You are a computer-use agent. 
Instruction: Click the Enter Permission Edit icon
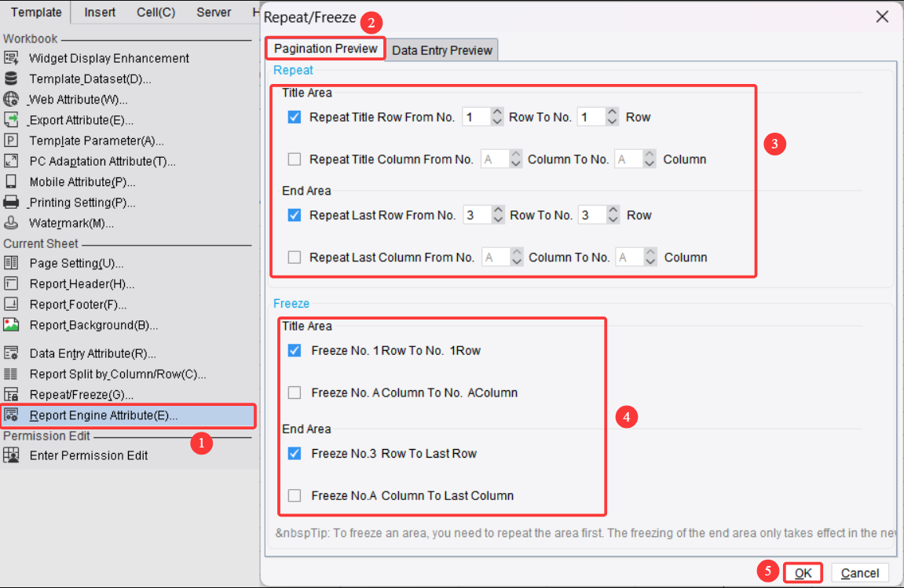[x=11, y=455]
